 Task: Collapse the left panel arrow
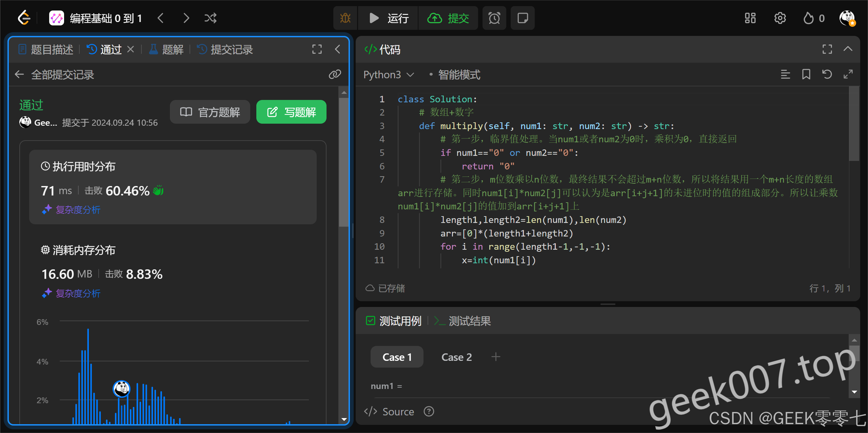point(337,49)
